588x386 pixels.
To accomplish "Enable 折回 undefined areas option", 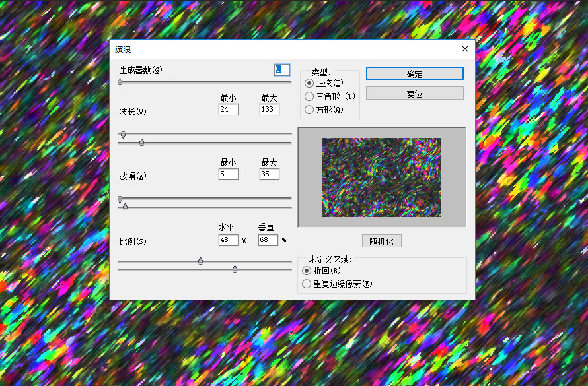I will pyautogui.click(x=307, y=271).
